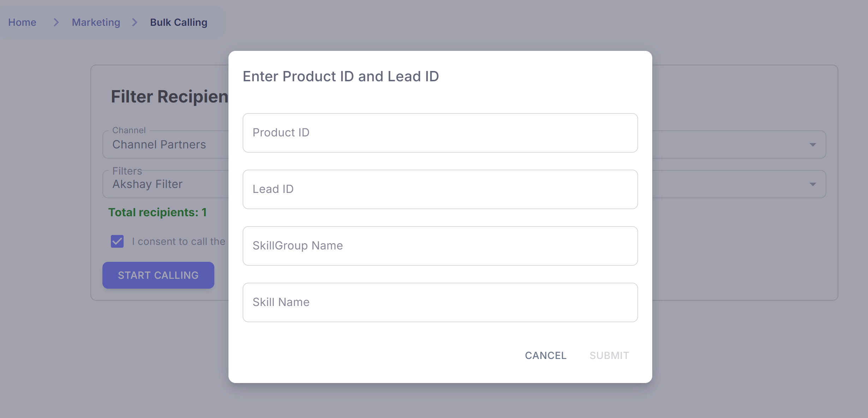Screen dimensions: 868x418
Task: Click the SkillGroup Name field
Action: point(440,246)
